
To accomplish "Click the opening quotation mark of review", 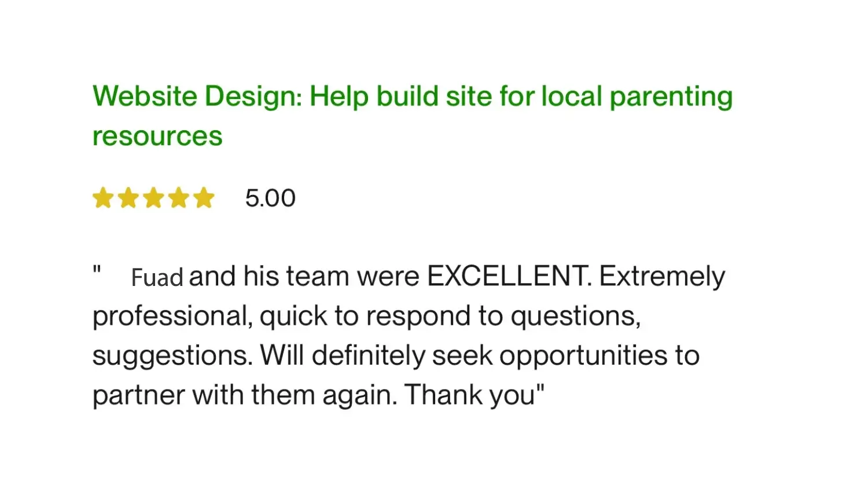I will [97, 270].
